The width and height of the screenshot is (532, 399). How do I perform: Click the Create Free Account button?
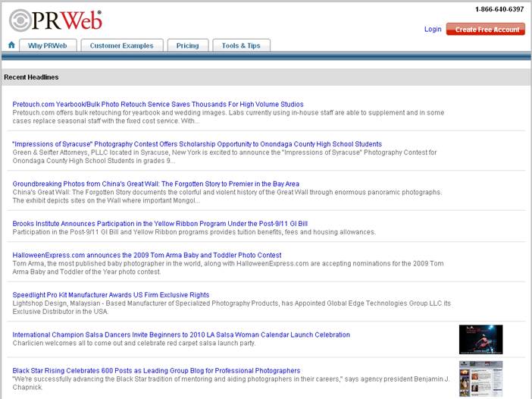point(486,29)
